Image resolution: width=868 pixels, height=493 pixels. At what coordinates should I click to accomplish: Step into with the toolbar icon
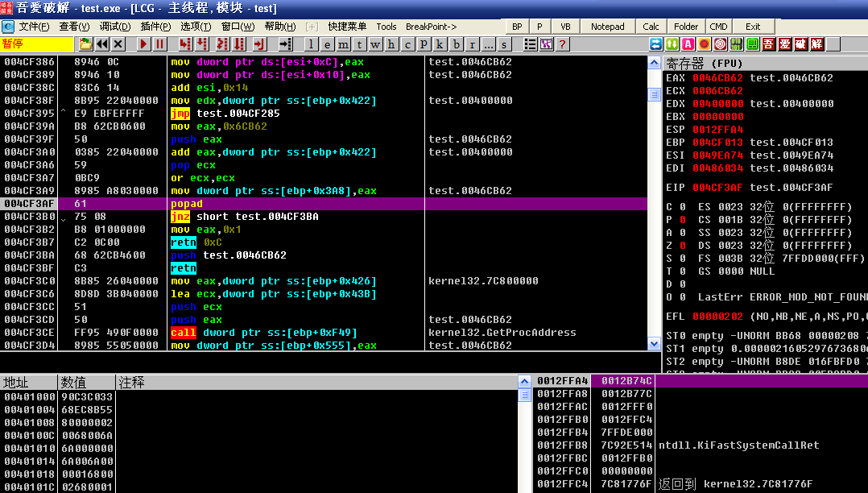(x=185, y=44)
